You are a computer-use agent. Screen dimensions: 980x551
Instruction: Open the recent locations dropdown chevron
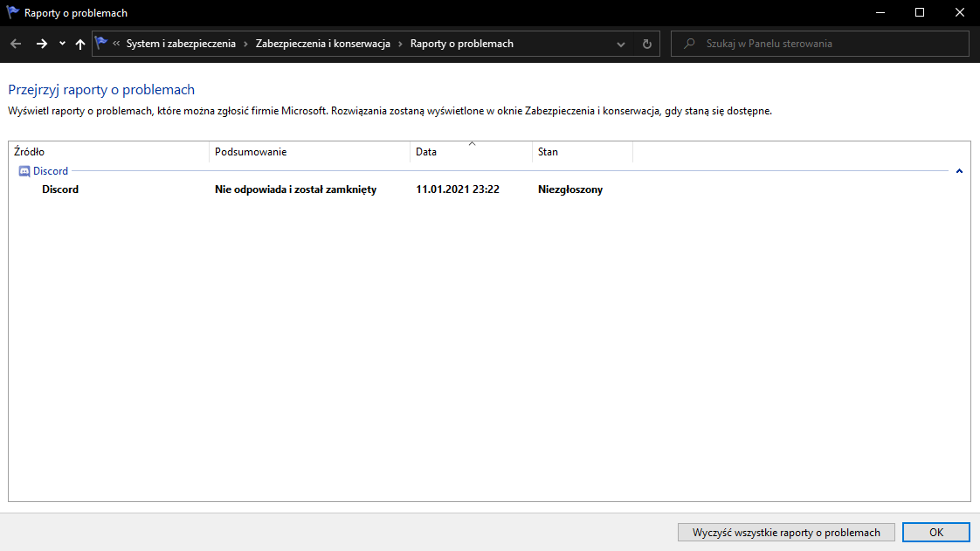62,44
